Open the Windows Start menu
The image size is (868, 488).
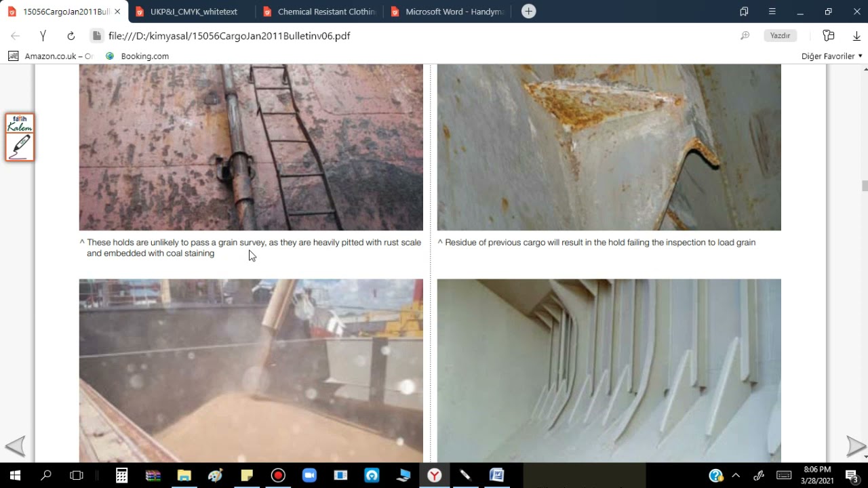(15, 475)
